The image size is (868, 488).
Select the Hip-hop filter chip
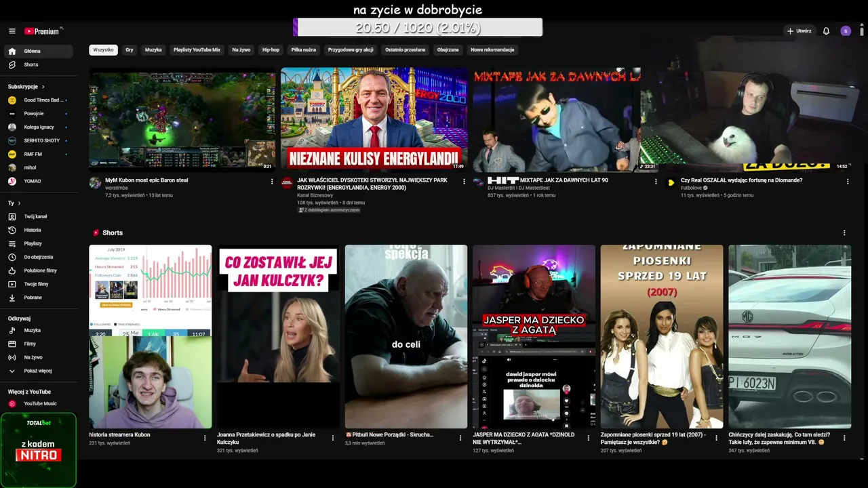click(271, 50)
